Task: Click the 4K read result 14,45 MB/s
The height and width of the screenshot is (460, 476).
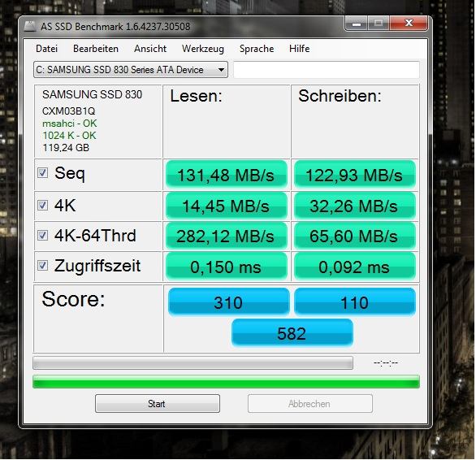Action: click(x=226, y=206)
